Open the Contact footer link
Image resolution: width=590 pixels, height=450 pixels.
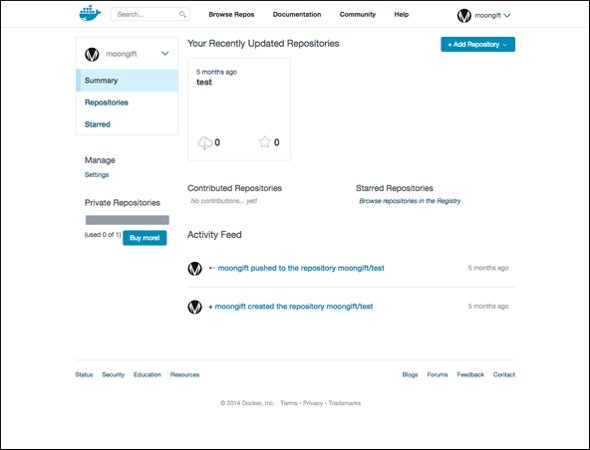[x=504, y=375]
